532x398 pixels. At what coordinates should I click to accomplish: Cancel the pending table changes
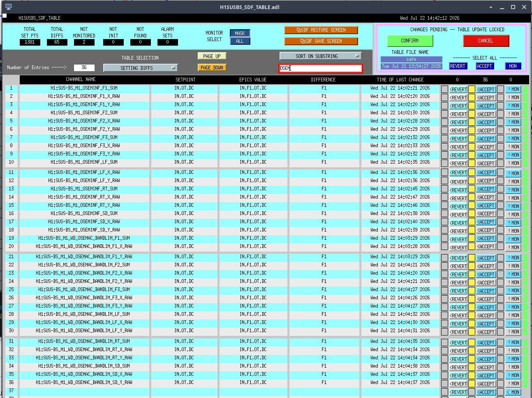486,41
